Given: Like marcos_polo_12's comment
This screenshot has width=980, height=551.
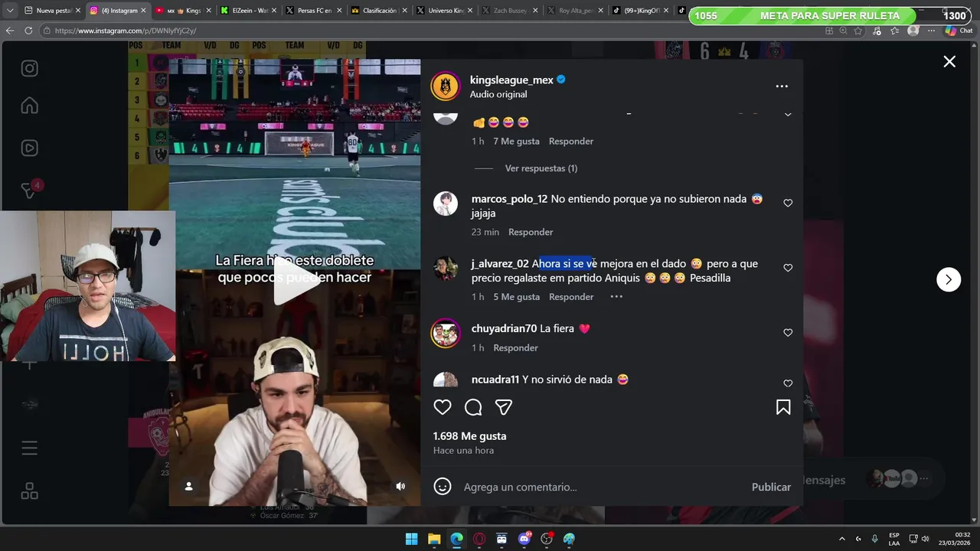Looking at the screenshot, I should click(x=788, y=203).
